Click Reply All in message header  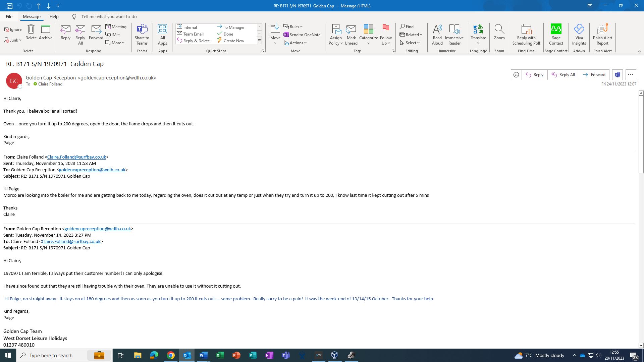point(563,75)
